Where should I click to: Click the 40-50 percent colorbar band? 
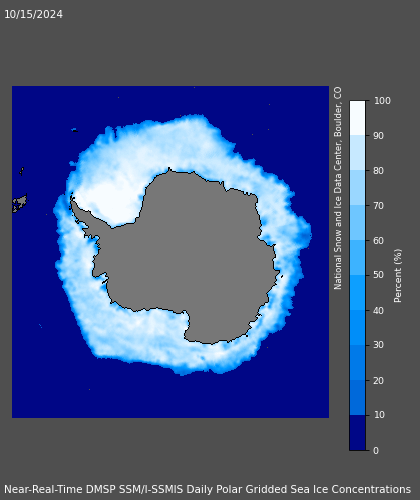(x=357, y=292)
